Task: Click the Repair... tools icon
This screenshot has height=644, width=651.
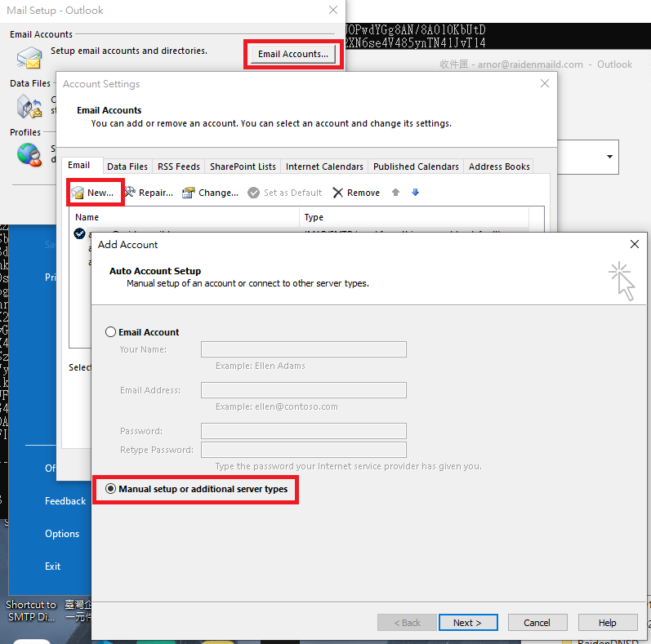Action: pyautogui.click(x=130, y=192)
